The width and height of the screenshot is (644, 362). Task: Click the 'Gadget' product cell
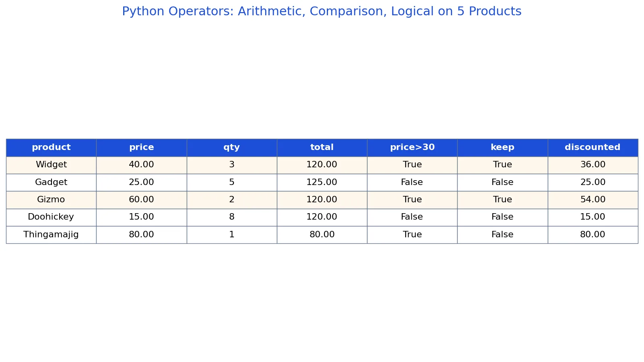pyautogui.click(x=51, y=183)
